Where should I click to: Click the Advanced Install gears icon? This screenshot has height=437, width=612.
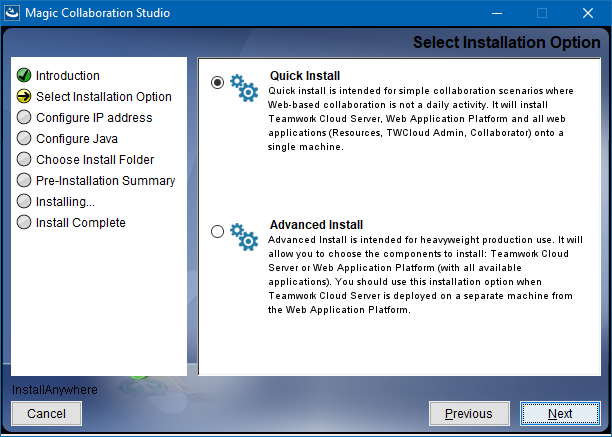[244, 237]
